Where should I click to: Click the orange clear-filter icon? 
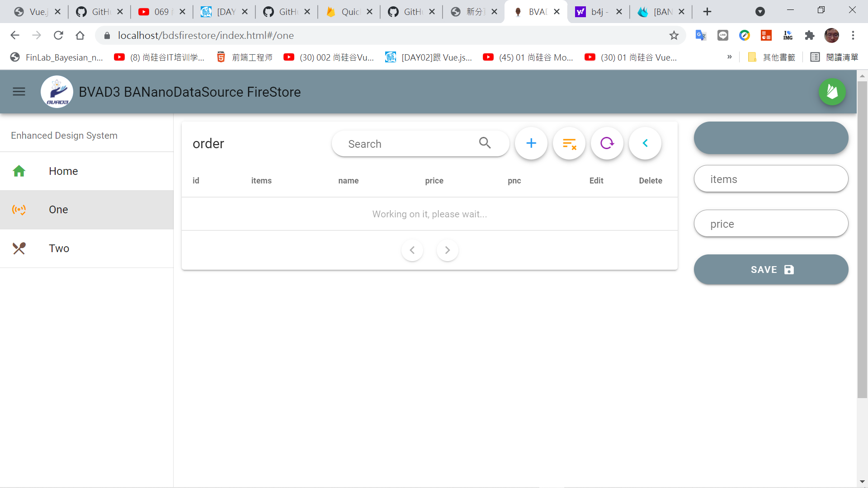(x=569, y=143)
